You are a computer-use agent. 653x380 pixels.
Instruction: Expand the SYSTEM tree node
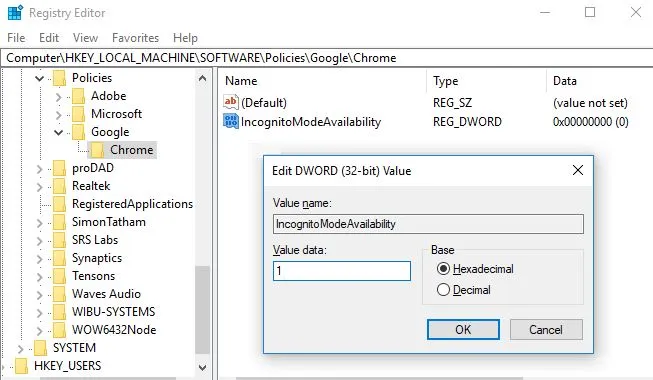20,348
